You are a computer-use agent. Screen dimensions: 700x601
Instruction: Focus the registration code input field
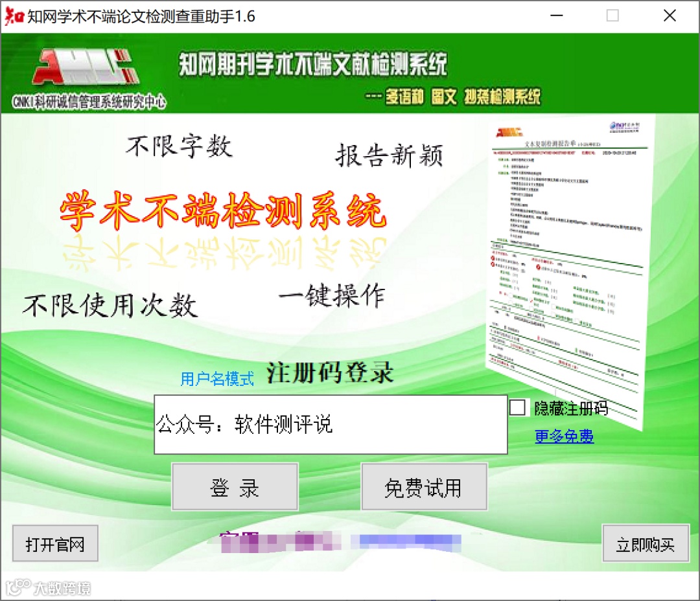tap(331, 424)
